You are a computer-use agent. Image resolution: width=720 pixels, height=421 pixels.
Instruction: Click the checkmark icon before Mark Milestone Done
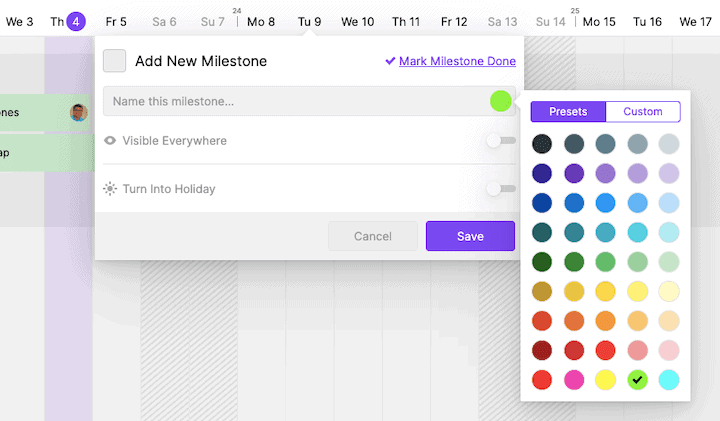(x=390, y=61)
